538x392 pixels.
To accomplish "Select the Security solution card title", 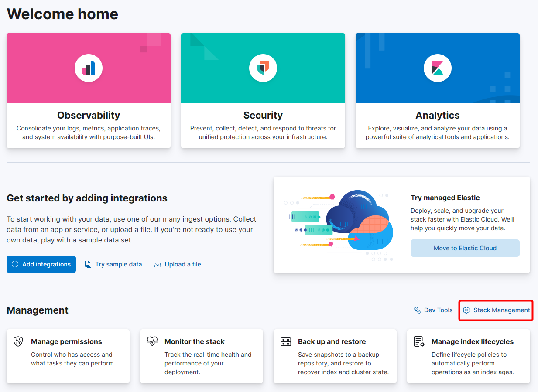I will pos(263,115).
